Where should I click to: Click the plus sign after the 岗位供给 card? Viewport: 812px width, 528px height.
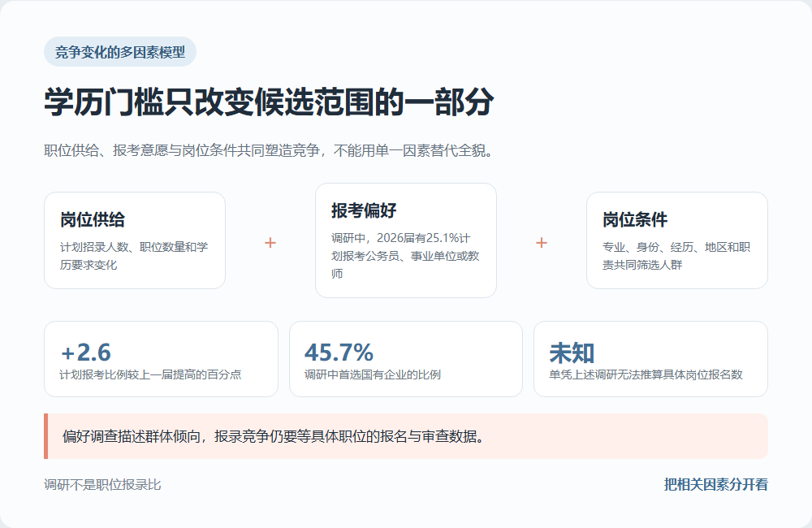pyautogui.click(x=270, y=243)
